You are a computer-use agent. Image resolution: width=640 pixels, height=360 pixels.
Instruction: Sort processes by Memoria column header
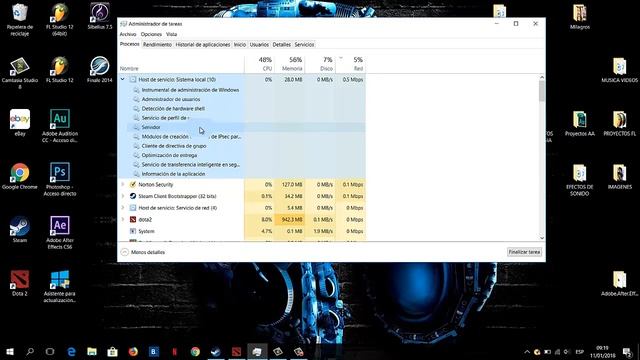(x=290, y=64)
